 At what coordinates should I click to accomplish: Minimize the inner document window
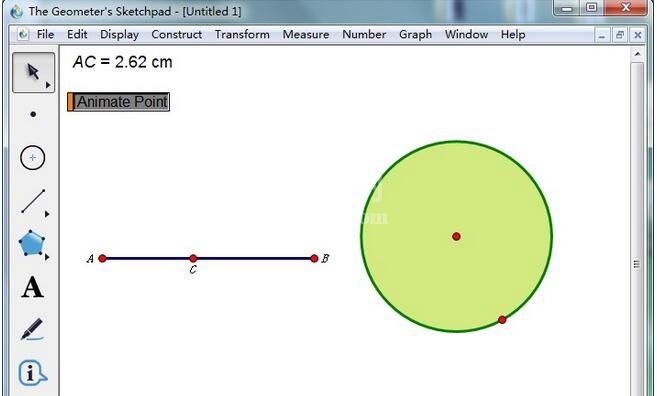602,35
